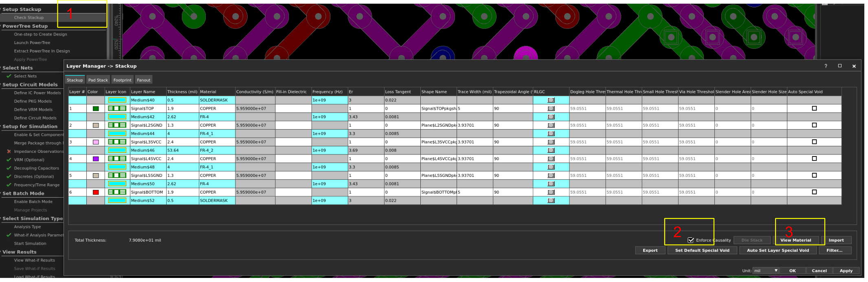Open RLGC editor for Medium$42 layer
Image resolution: width=868 pixels, height=282 pixels.
point(551,117)
